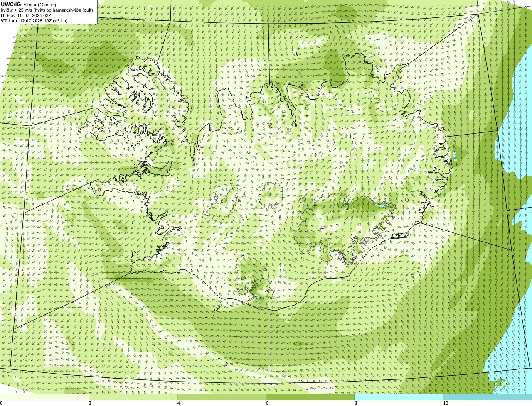This screenshot has height=406, width=532.
Task: Click the scale label "10"
Action: click(446, 403)
